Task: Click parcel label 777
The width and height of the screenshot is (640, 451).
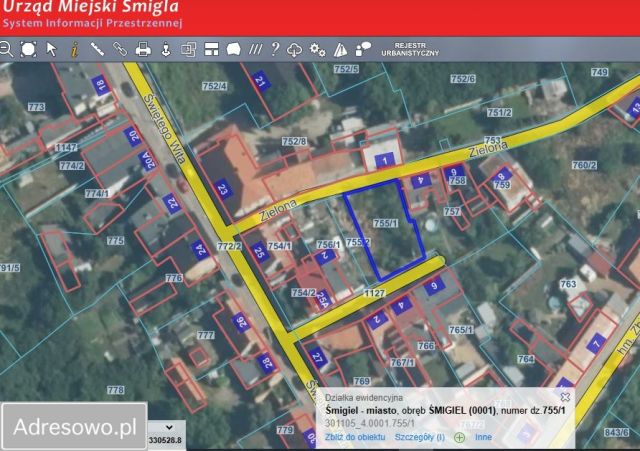Action: click(206, 335)
